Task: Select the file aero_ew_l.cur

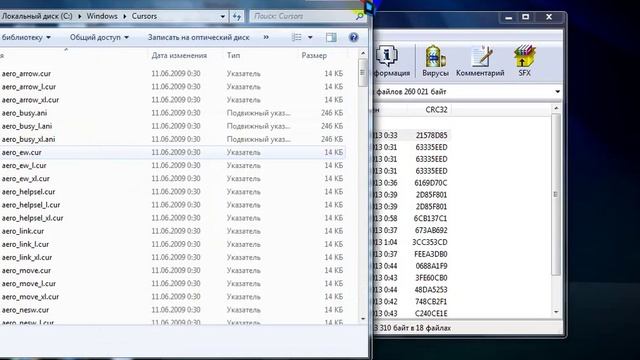Action: pos(24,166)
